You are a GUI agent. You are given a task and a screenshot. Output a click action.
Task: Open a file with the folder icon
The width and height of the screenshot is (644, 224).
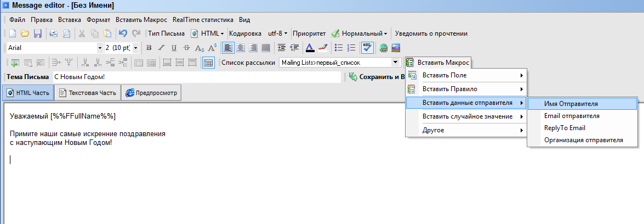coord(25,33)
